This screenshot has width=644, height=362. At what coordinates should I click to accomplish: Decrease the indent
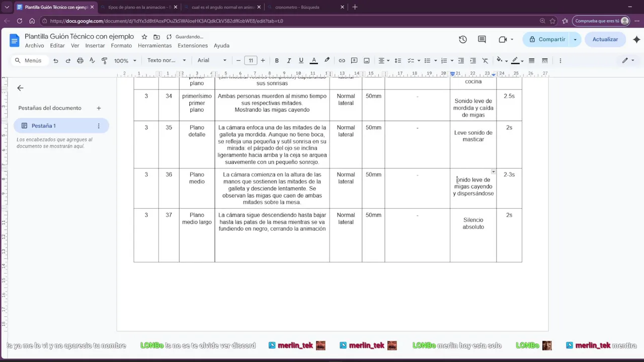(x=461, y=60)
